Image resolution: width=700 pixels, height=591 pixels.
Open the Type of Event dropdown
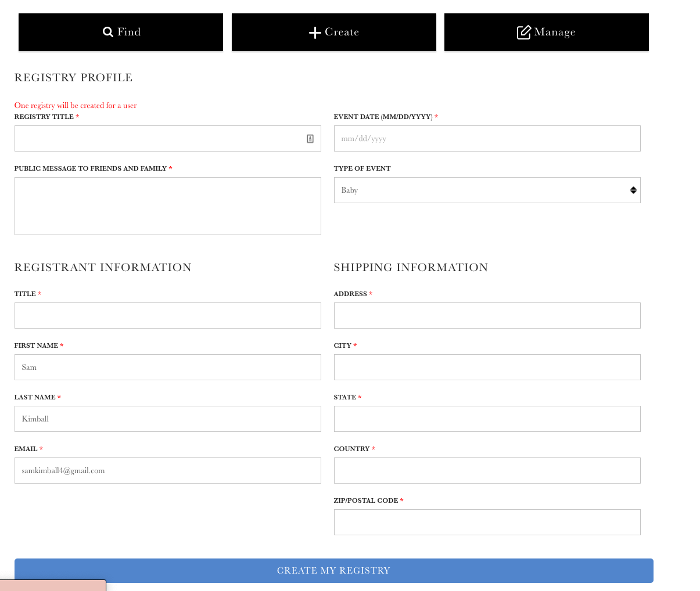(487, 190)
